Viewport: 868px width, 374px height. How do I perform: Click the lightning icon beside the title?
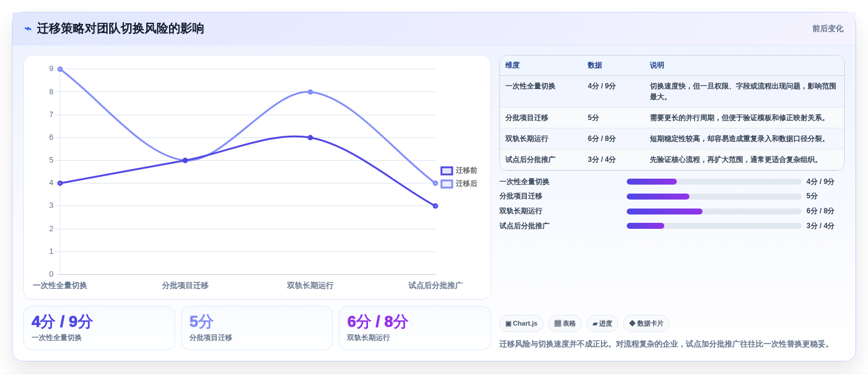(x=28, y=29)
